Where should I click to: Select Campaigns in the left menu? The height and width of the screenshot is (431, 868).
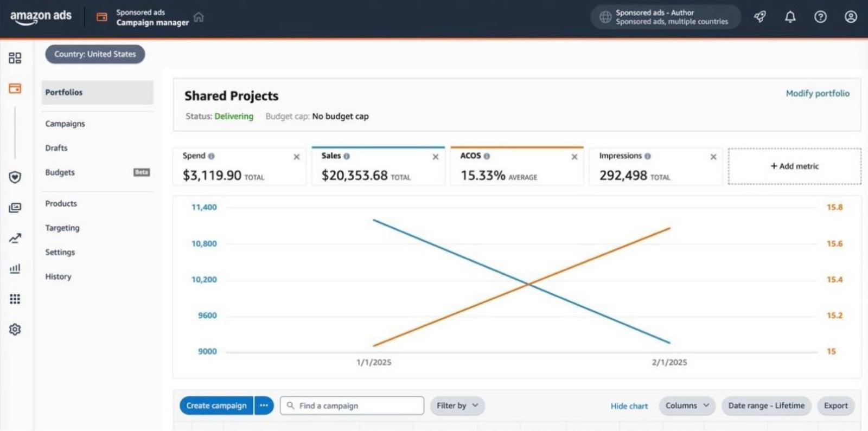click(x=65, y=124)
